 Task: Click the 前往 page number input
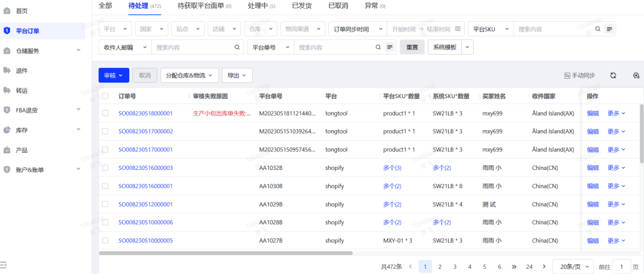point(622,266)
